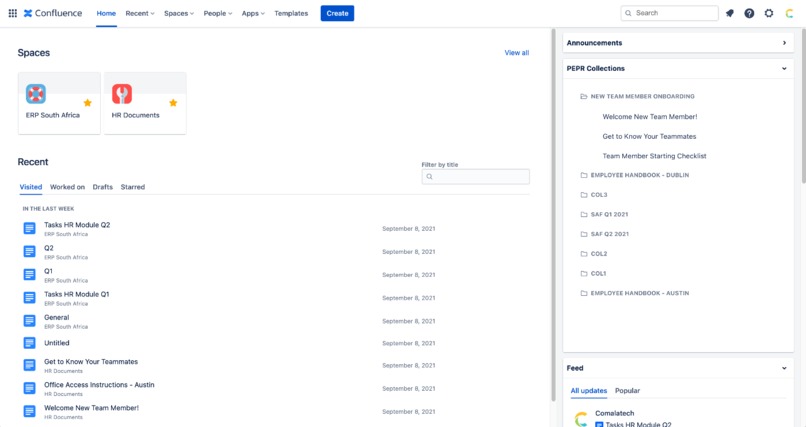Click the Create button
Image resolution: width=806 pixels, height=427 pixels.
click(337, 13)
